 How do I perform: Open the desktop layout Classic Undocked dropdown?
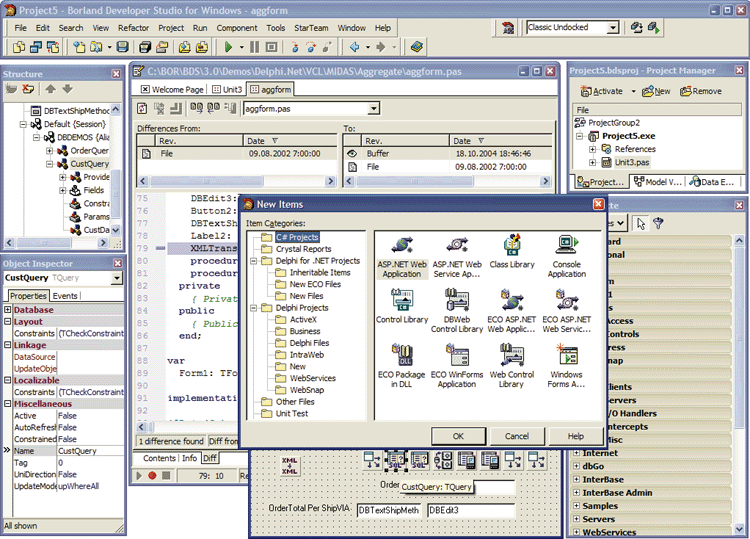coord(613,28)
